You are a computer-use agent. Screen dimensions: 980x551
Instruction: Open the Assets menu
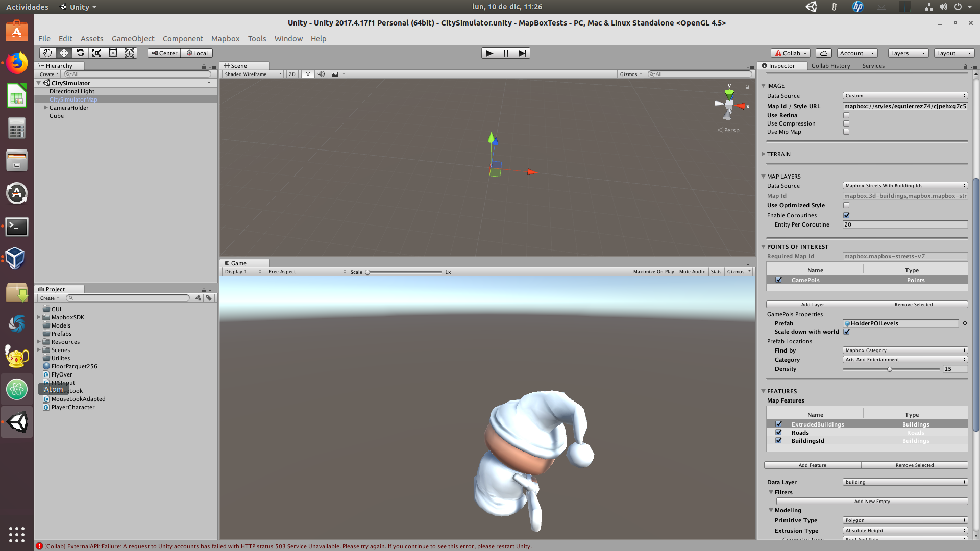tap(92, 39)
